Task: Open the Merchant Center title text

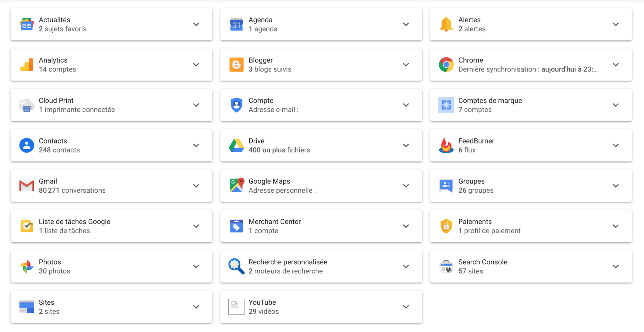Action: pyautogui.click(x=275, y=222)
